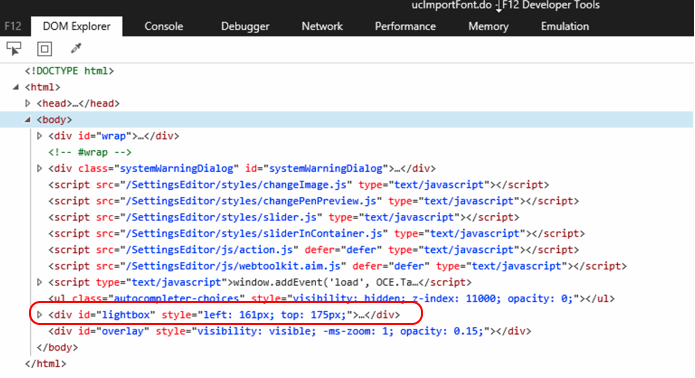Select the autocompleter-choices ul row
695x378 pixels.
332,299
